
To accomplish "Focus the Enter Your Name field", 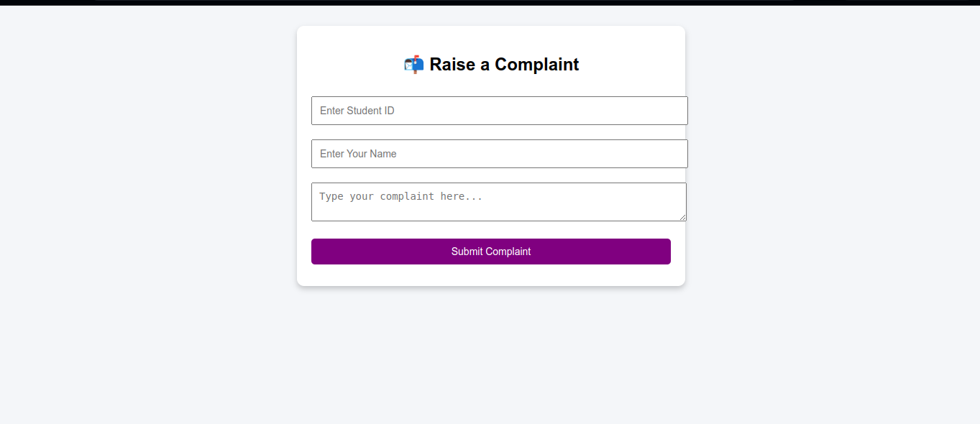I will pyautogui.click(x=500, y=154).
